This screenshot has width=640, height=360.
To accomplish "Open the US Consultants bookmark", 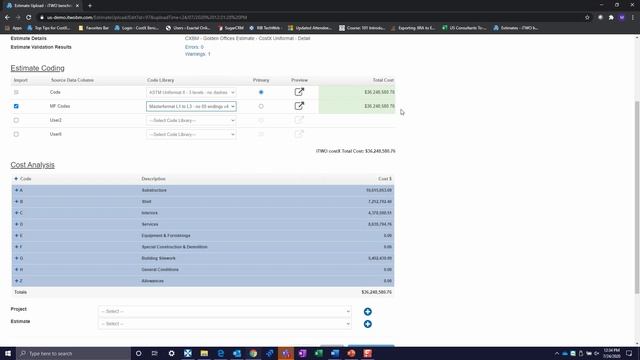I will tap(464, 28).
